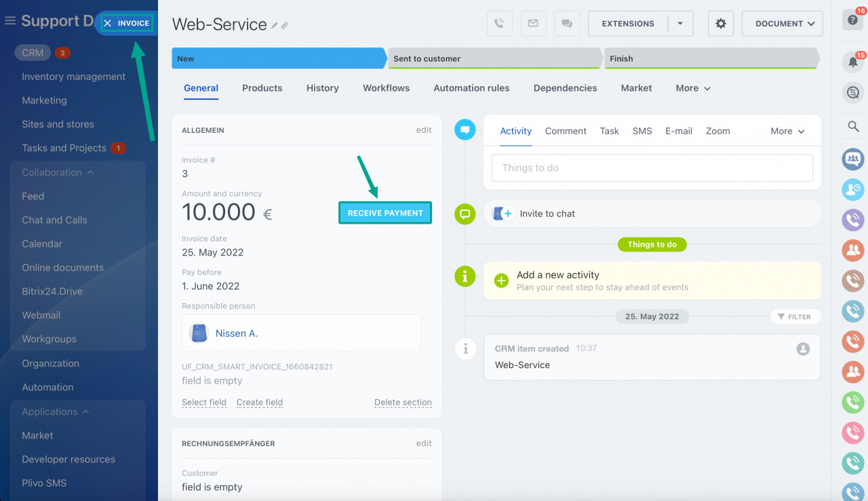Set pipeline stage to Sent to customer

(x=495, y=58)
